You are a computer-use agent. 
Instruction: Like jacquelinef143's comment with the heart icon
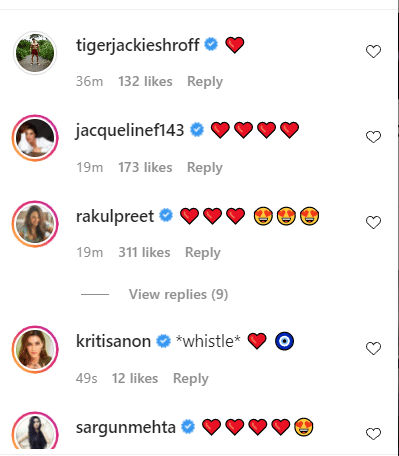(x=373, y=137)
